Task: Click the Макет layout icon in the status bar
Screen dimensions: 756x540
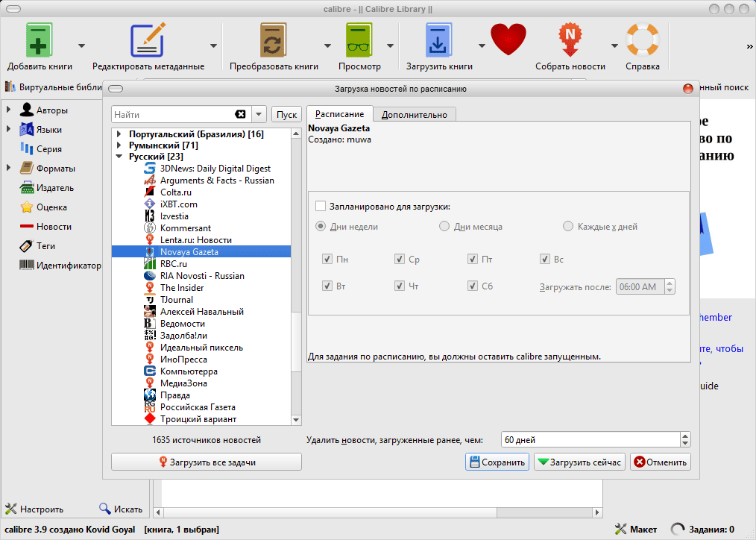Action: coord(621,530)
